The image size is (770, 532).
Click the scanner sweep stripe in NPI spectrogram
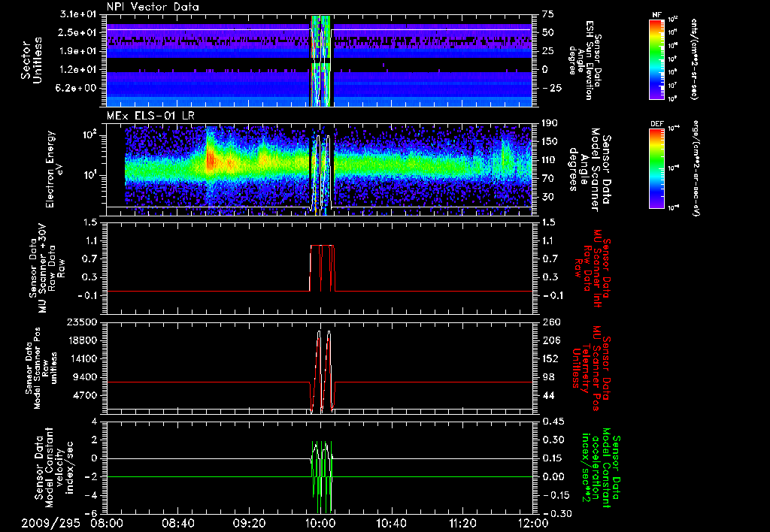322,60
